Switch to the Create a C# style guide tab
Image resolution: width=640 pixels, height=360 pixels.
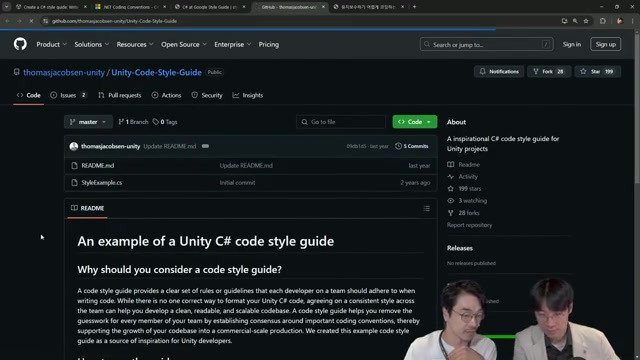(51, 7)
